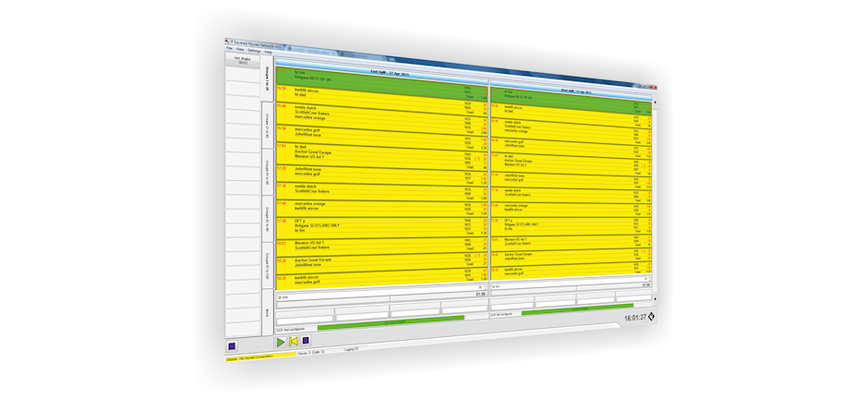The image size is (868, 399).
Task: Click the app icon in the title bar
Action: 228,42
